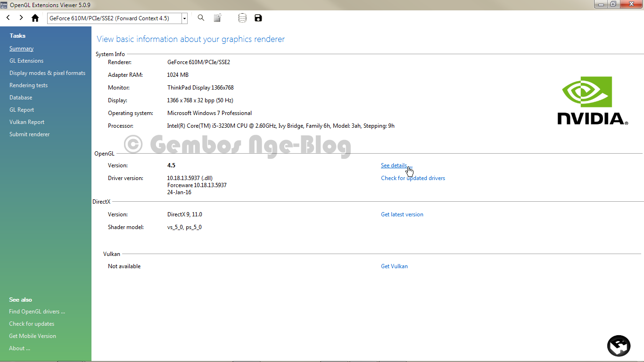Close the OpenGL Extensions Viewer window
644x362 pixels.
(631, 4)
